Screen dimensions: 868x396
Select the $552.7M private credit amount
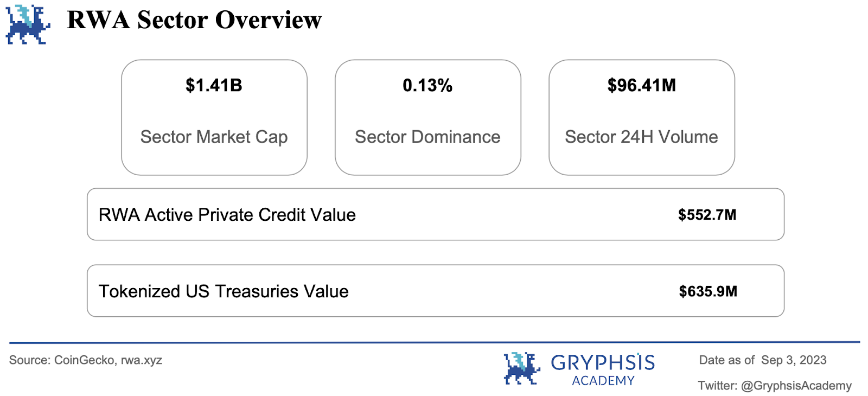tap(707, 215)
